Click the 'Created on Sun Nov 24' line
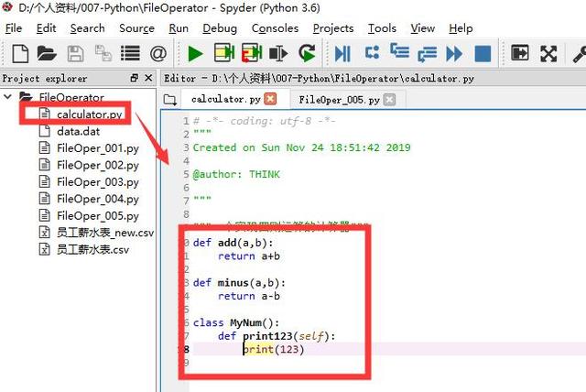The width and height of the screenshot is (586, 392). coord(301,147)
